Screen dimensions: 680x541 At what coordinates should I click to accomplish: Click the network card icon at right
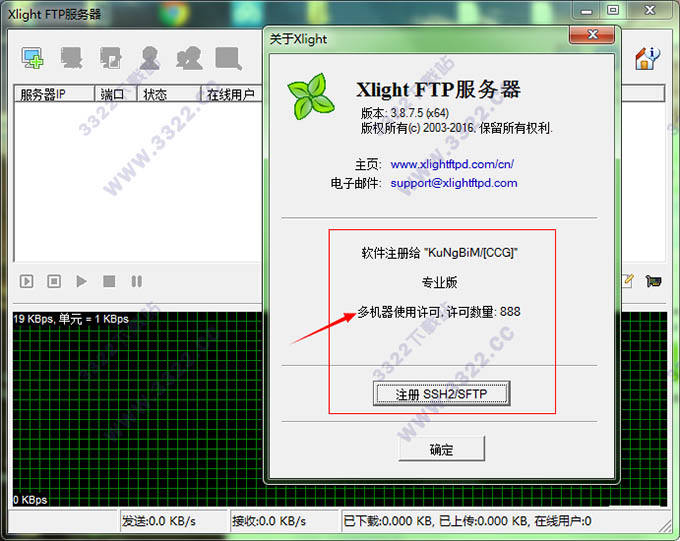(654, 281)
